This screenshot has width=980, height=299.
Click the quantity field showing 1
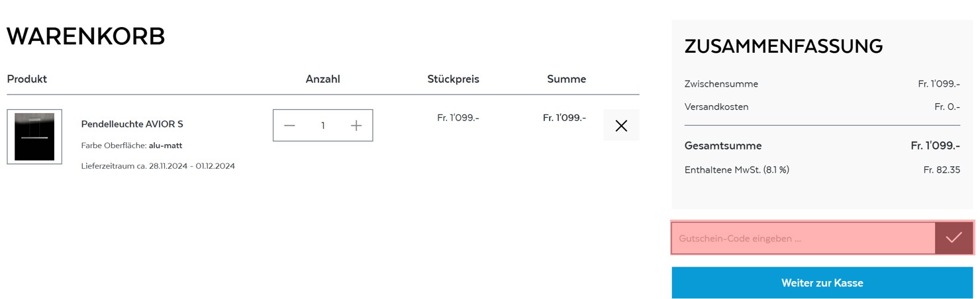(323, 126)
